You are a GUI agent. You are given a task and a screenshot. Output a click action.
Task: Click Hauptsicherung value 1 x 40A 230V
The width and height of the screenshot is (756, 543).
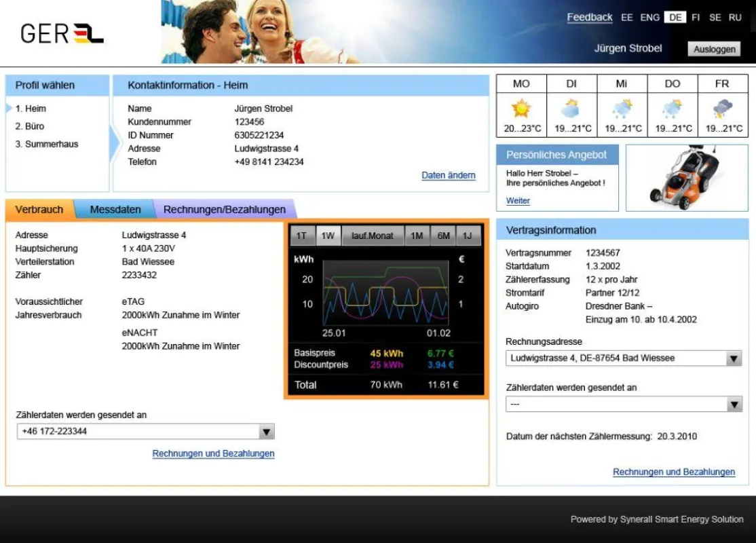click(x=149, y=249)
